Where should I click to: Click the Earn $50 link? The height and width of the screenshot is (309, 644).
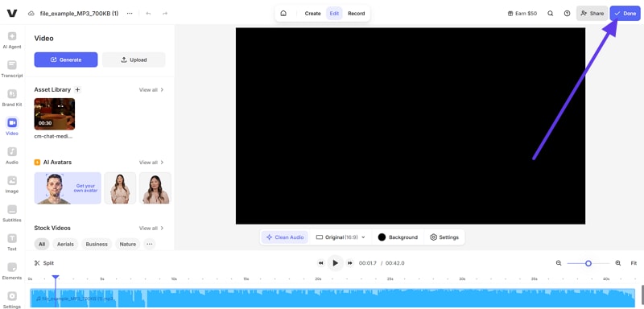click(x=522, y=14)
